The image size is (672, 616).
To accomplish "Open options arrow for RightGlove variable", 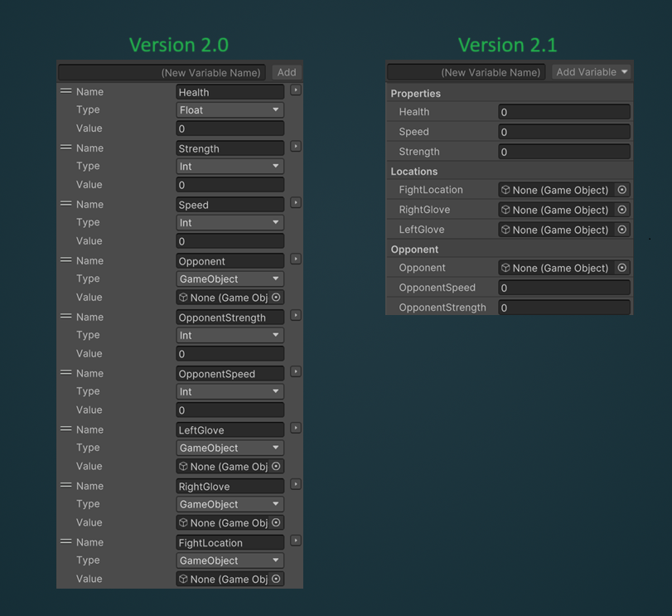I will tap(296, 484).
